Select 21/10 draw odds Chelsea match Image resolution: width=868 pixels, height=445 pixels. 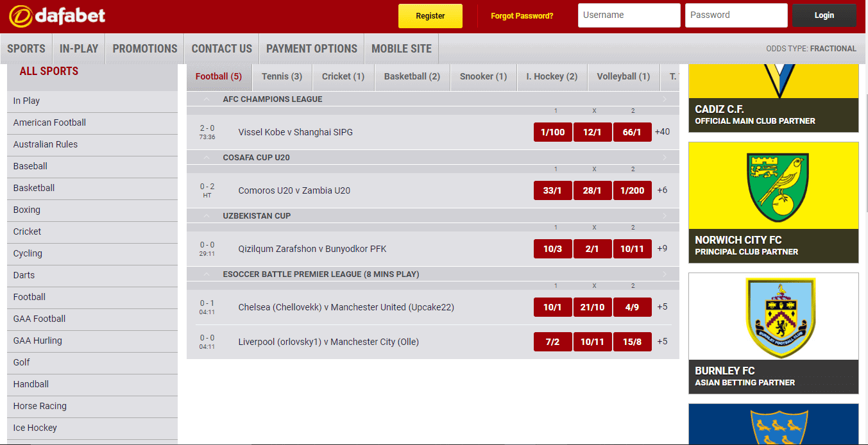592,307
